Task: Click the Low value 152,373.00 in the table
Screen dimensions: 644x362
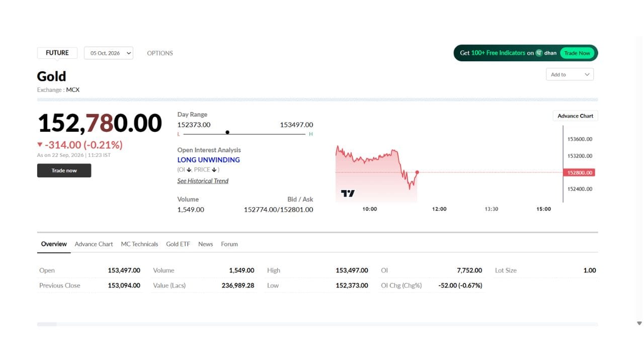Action: click(x=352, y=286)
